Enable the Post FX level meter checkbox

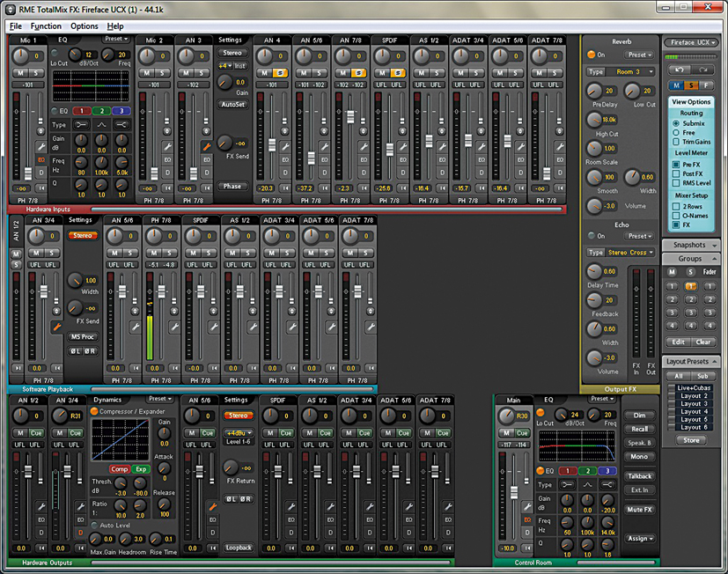pos(676,173)
